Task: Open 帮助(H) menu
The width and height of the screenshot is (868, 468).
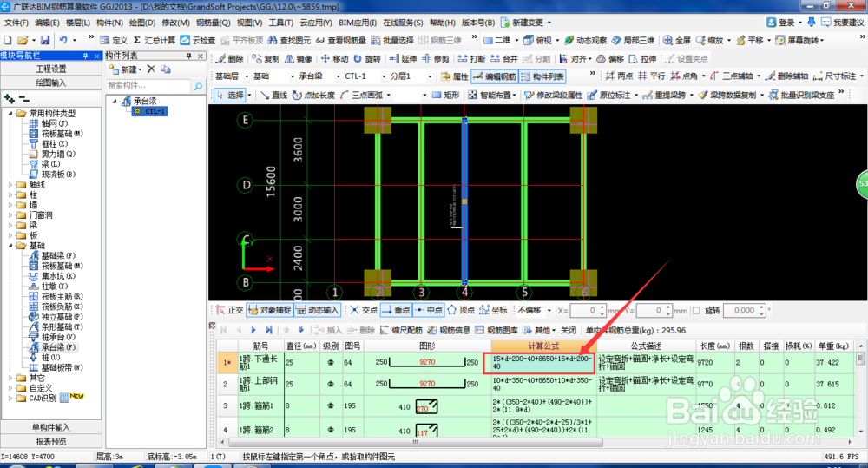Action: [x=443, y=23]
